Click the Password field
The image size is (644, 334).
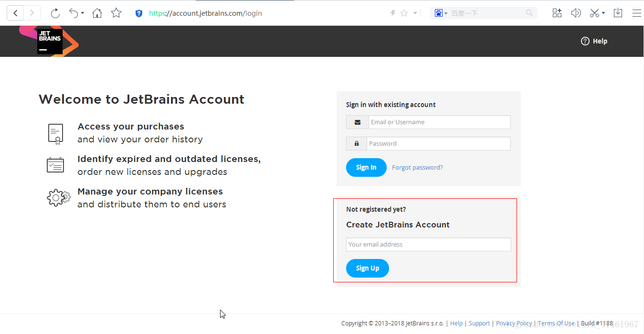438,143
